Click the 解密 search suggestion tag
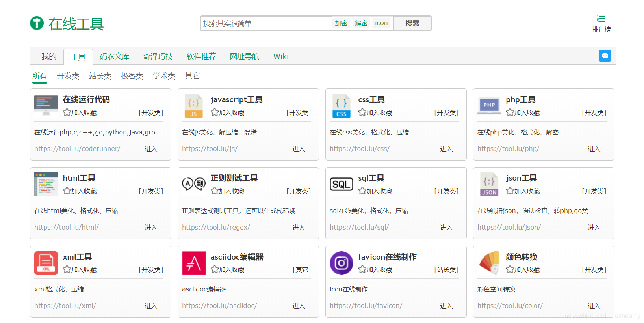The image size is (644, 323). tap(361, 23)
